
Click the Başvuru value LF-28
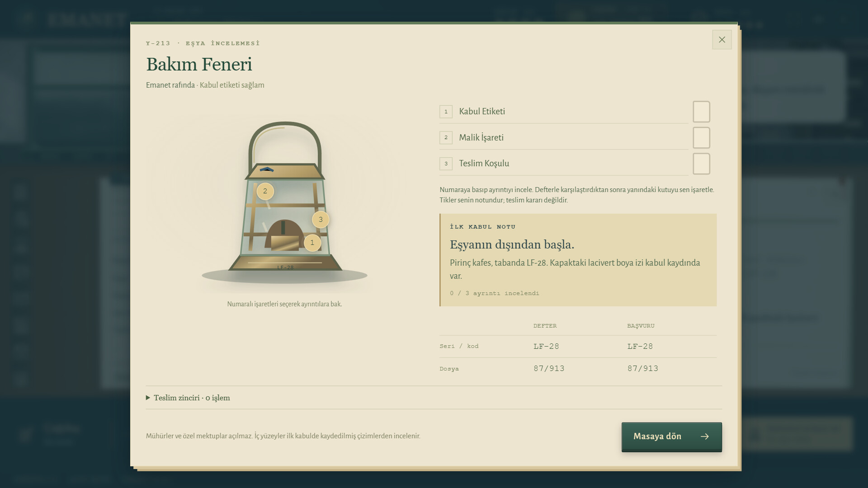point(640,347)
